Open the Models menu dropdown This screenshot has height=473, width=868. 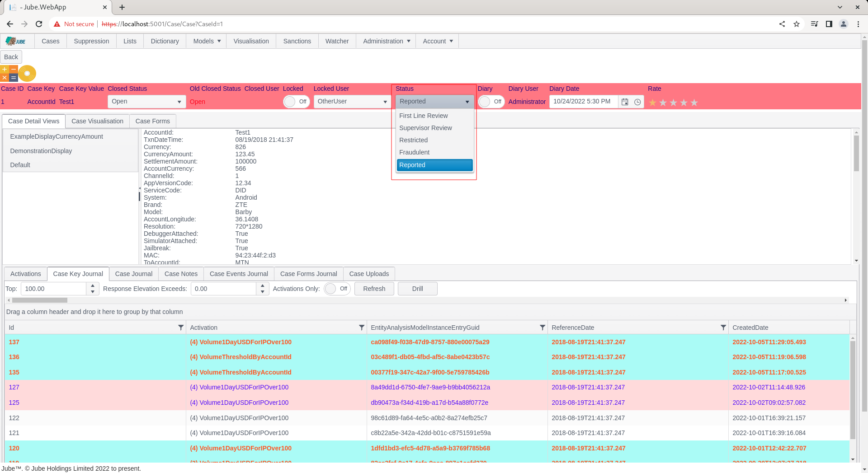click(207, 41)
